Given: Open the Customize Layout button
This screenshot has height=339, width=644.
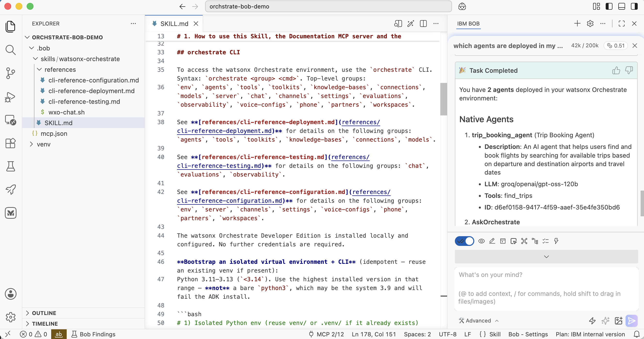Looking at the screenshot, I should pyautogui.click(x=596, y=6).
